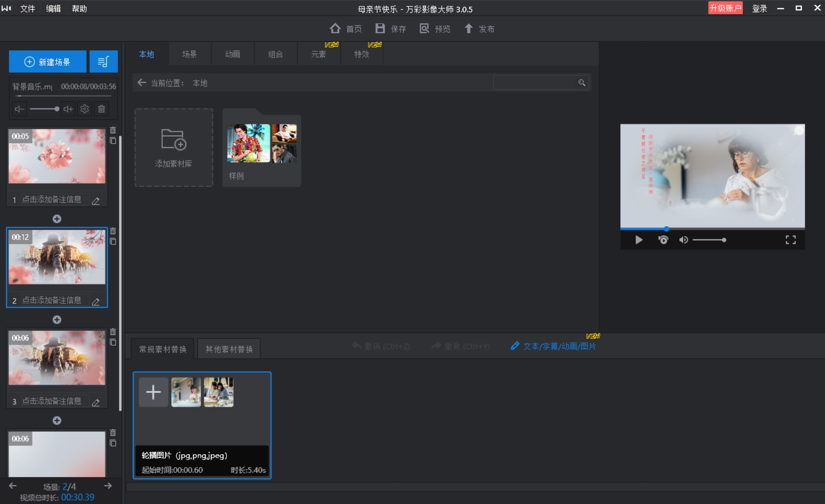Go to the next scene arrow
825x504 pixels.
point(108,486)
